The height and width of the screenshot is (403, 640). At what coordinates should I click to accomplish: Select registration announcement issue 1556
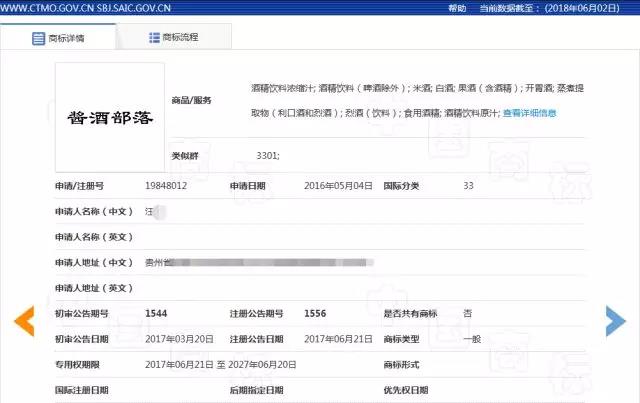[x=315, y=314]
